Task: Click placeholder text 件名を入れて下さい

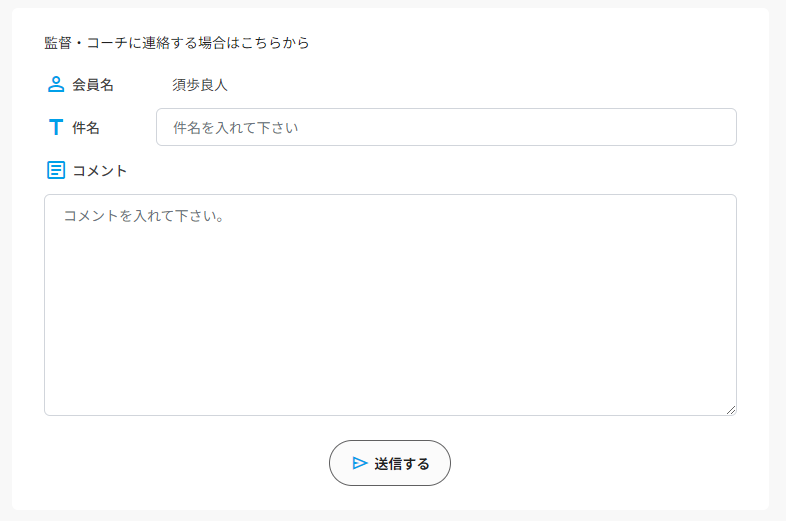Action: (236, 128)
